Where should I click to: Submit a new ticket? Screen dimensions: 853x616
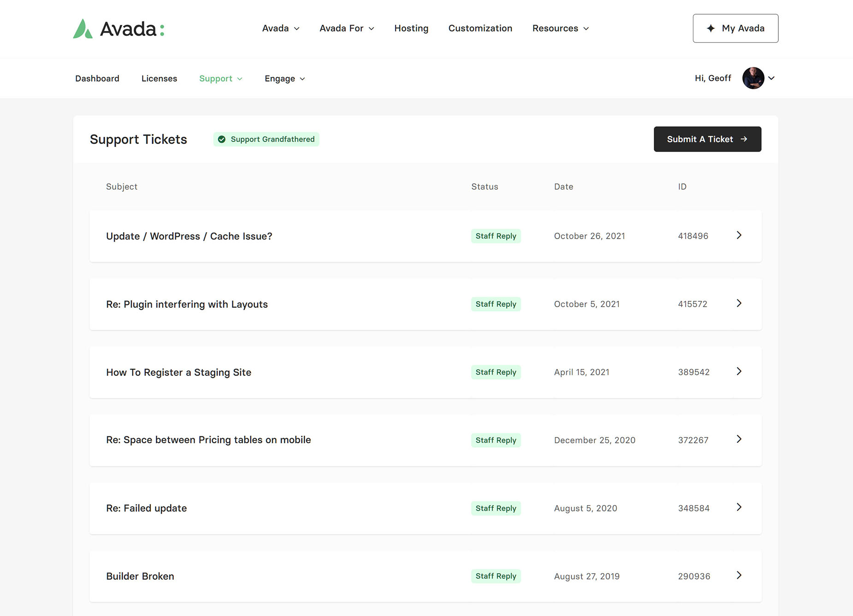click(x=707, y=139)
